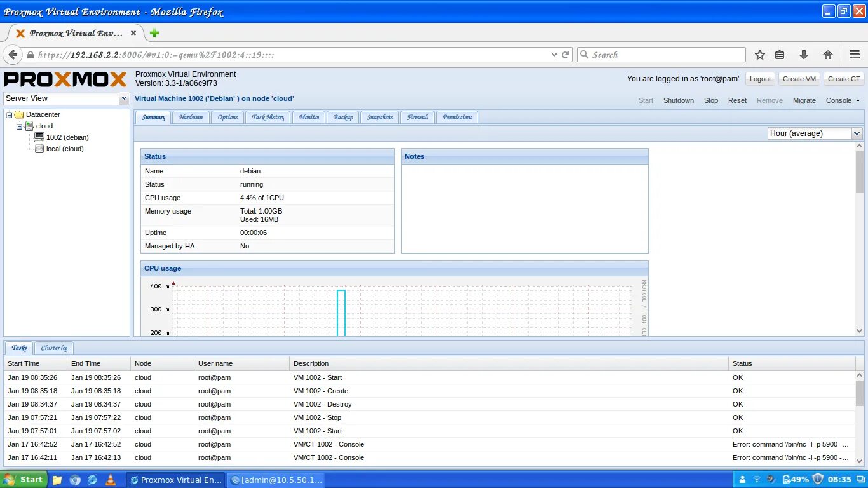The height and width of the screenshot is (488, 868).
Task: Click the user account tray icon
Action: tap(742, 480)
